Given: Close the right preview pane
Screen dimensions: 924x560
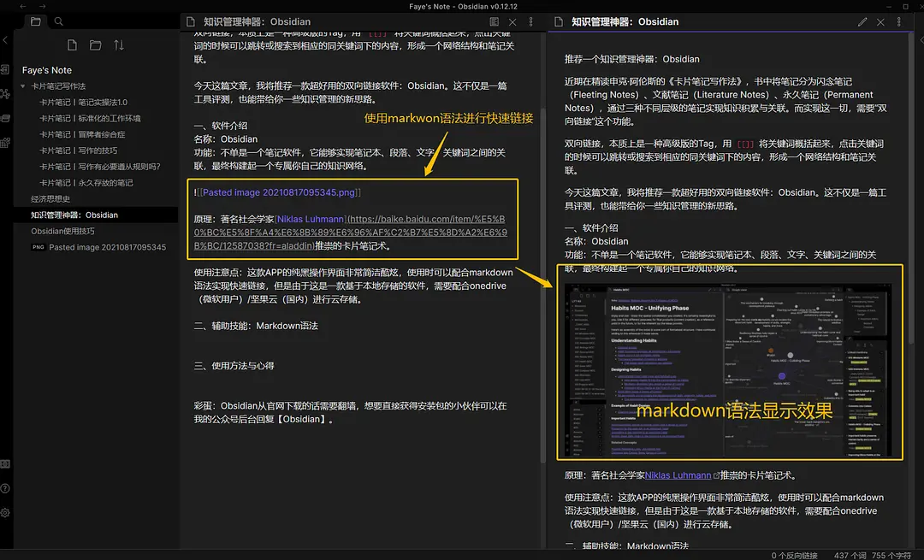Looking at the screenshot, I should click(x=880, y=21).
